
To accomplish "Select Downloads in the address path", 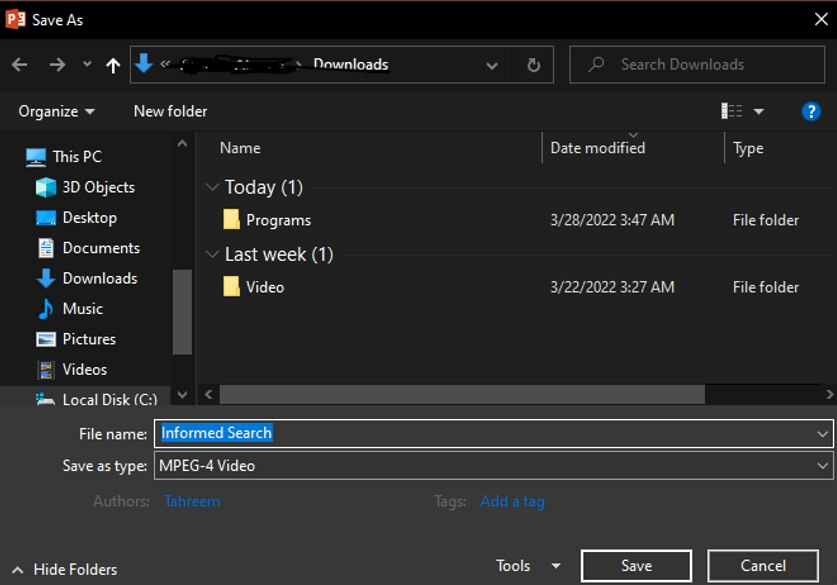I will coord(351,64).
